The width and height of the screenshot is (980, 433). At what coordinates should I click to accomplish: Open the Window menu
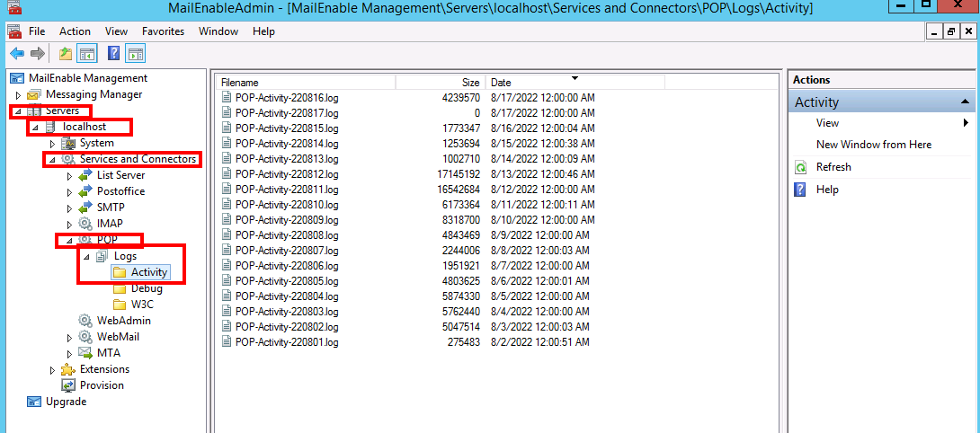click(x=218, y=31)
